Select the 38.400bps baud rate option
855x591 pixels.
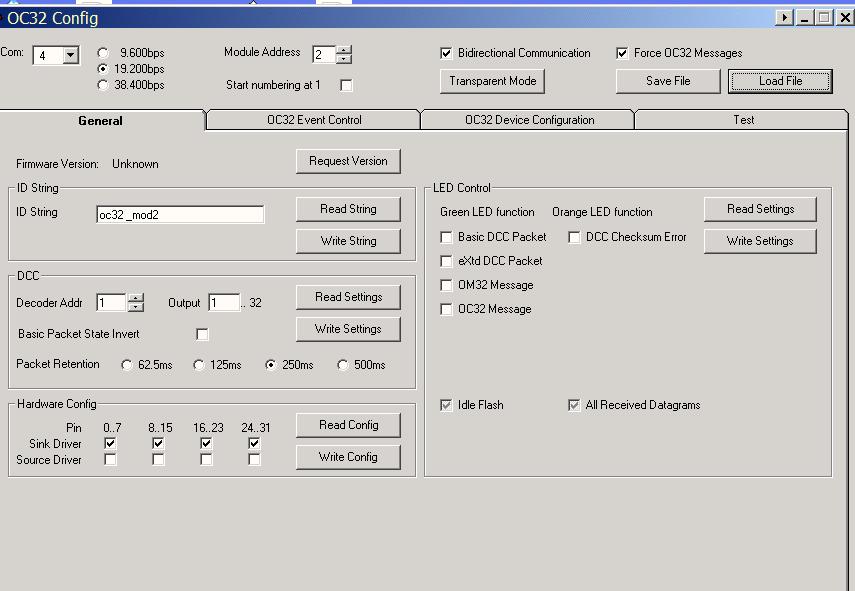coord(103,85)
